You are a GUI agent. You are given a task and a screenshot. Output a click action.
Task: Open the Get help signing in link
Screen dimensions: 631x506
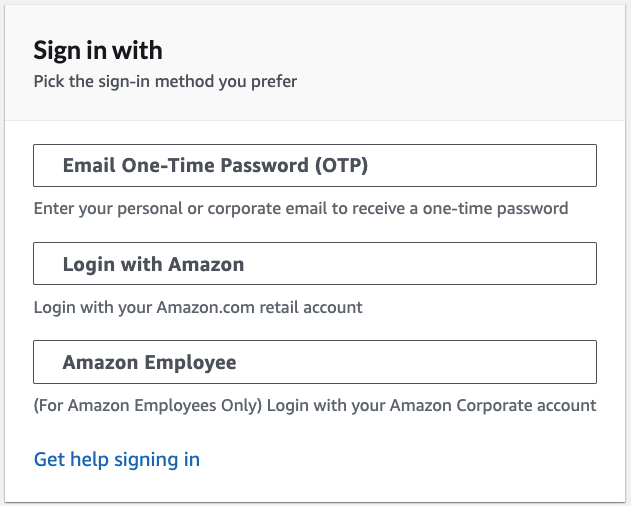click(x=117, y=459)
